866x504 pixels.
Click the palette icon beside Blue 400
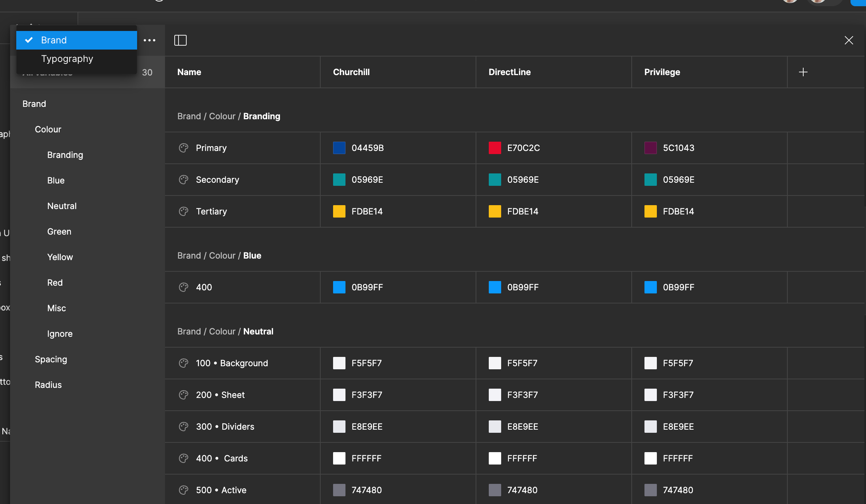[184, 287]
